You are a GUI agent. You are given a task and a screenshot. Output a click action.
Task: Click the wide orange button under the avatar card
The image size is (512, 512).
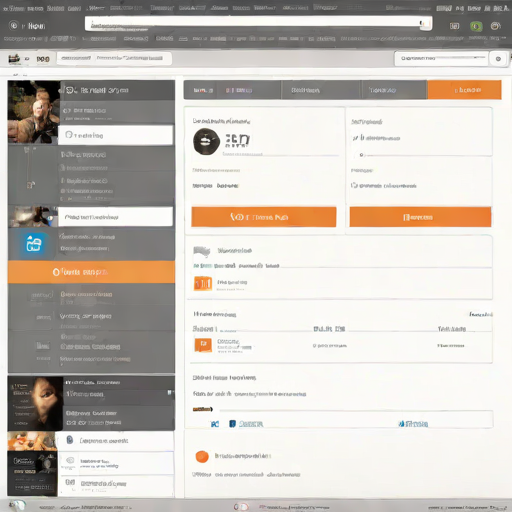point(264,217)
